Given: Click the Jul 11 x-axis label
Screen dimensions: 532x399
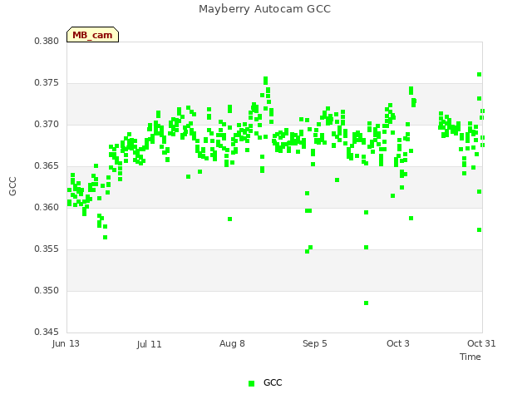Looking at the screenshot, I should (150, 344).
